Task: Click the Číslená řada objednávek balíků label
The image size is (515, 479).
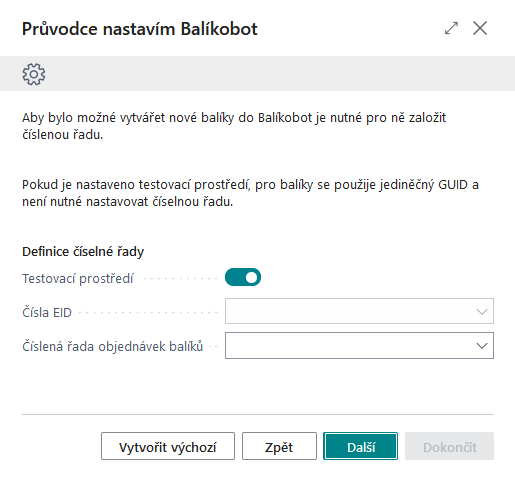Action: pyautogui.click(x=113, y=346)
